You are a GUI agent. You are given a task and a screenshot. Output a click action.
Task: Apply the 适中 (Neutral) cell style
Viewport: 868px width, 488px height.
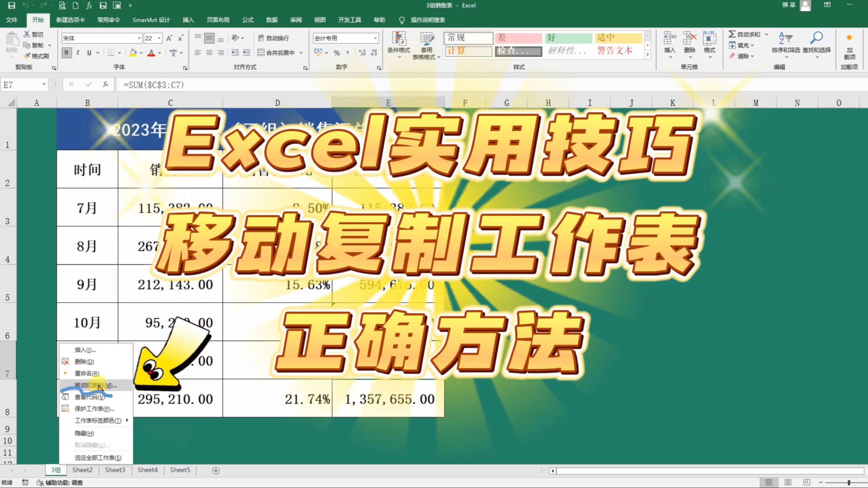(618, 37)
